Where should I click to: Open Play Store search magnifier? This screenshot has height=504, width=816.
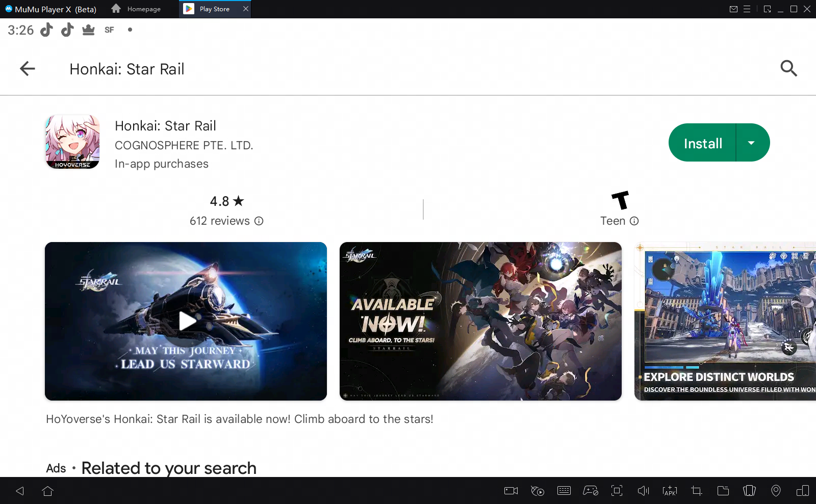click(788, 68)
